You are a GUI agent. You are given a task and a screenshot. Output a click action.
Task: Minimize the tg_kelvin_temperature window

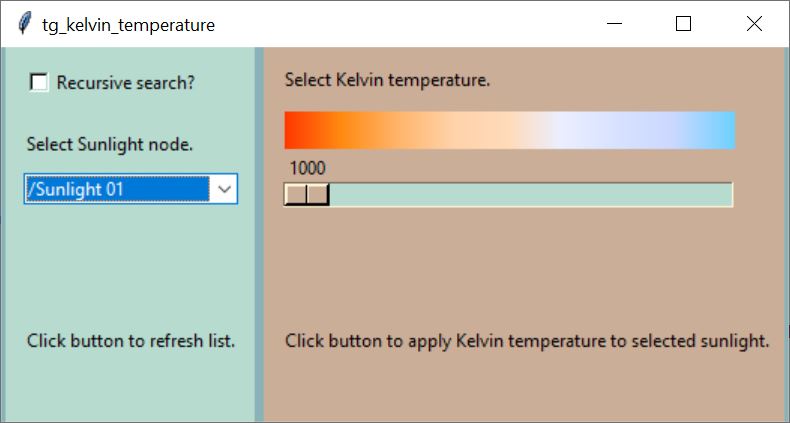click(x=614, y=24)
